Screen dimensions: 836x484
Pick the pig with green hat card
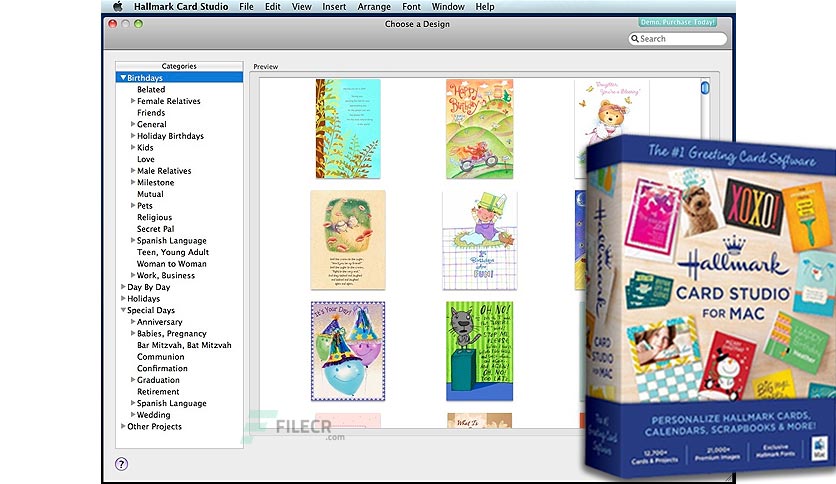pos(479,240)
